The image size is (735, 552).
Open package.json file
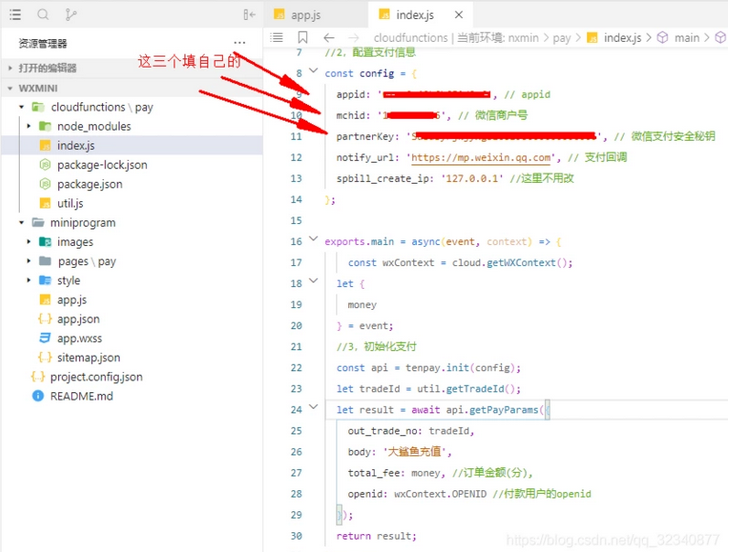click(x=90, y=184)
